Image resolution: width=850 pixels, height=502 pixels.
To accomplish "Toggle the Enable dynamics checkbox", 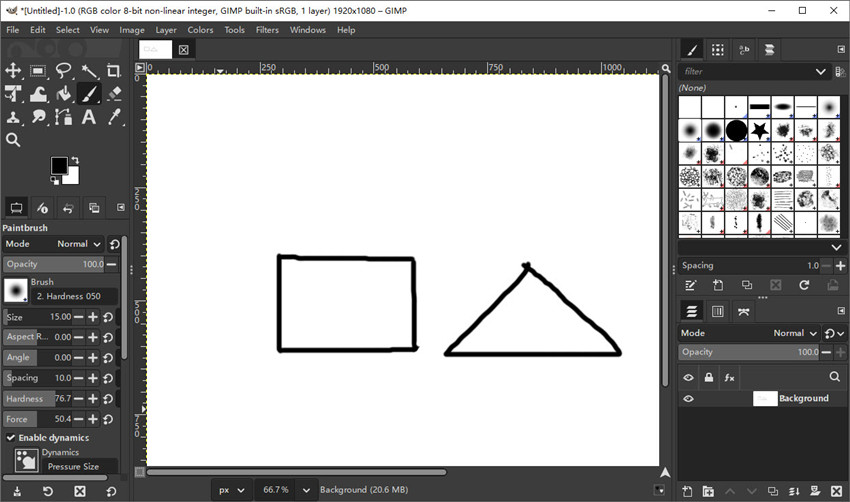I will 10,437.
